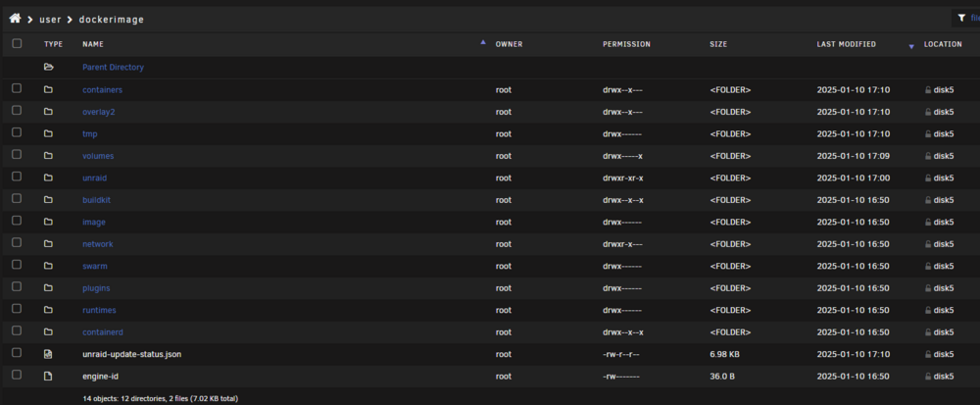Click the chevron between user and dockerimage

click(x=70, y=20)
